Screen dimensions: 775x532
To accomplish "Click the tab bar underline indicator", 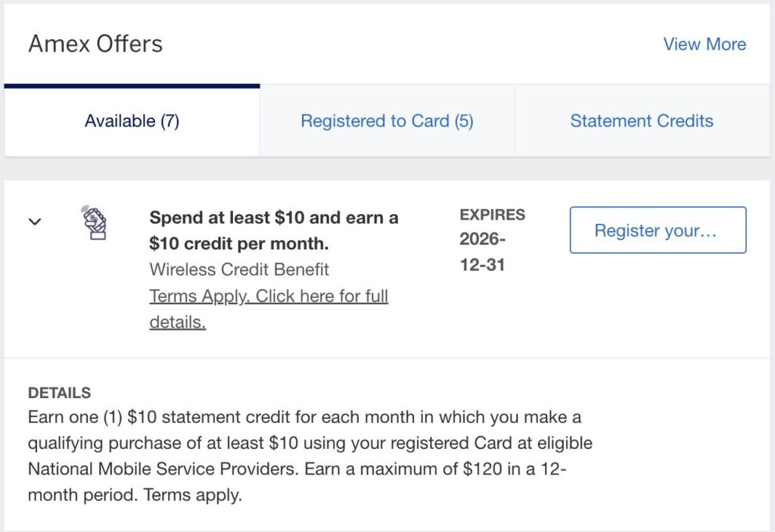I will pyautogui.click(x=132, y=86).
